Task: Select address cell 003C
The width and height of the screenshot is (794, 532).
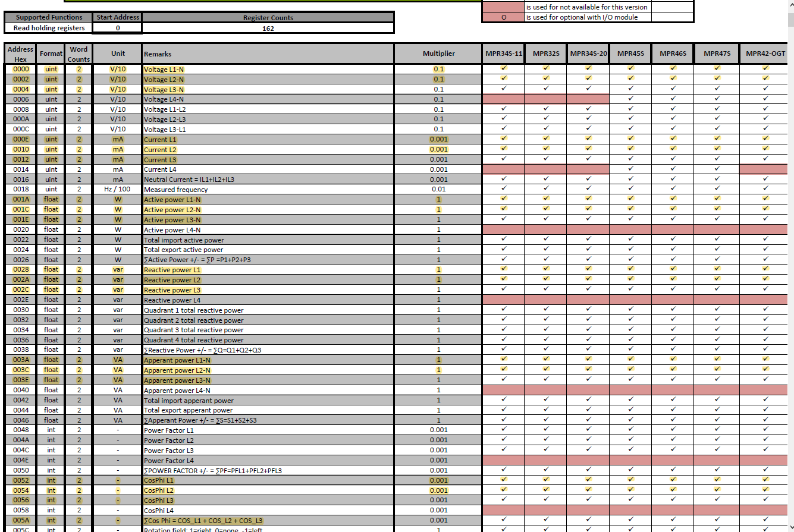Action: [x=20, y=370]
